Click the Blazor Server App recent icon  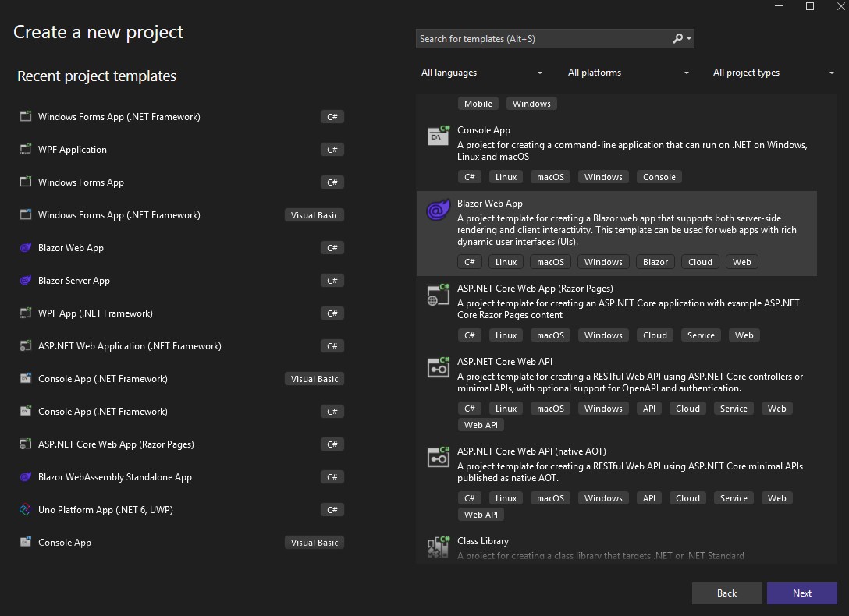pyautogui.click(x=26, y=281)
